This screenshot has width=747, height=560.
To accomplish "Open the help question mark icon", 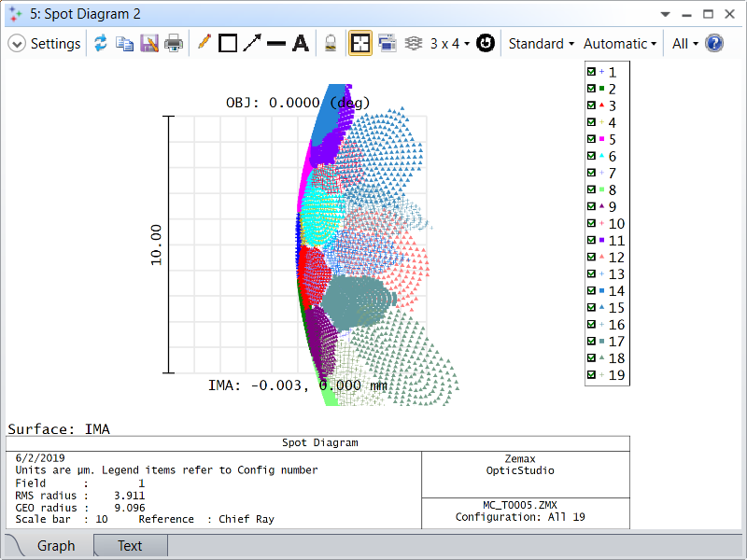I will pyautogui.click(x=714, y=44).
